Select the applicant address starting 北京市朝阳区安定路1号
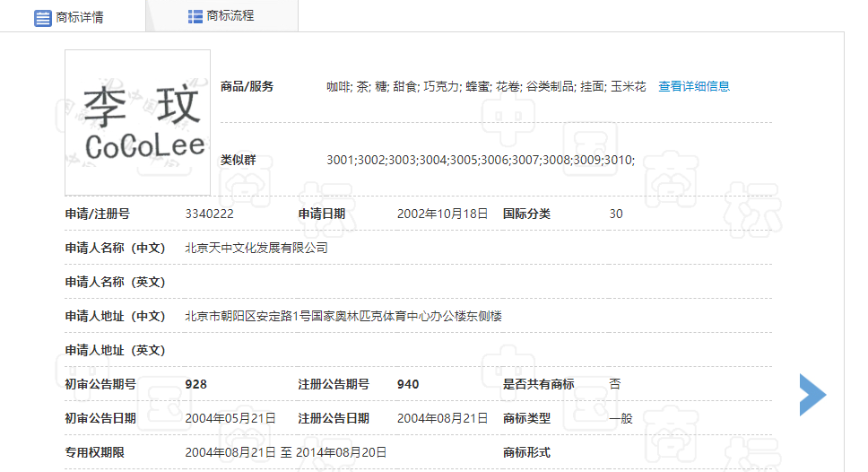This screenshot has width=868, height=472. click(343, 317)
